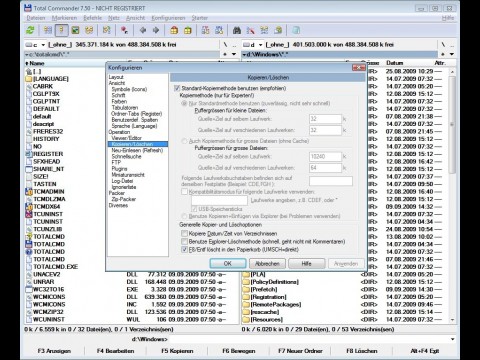
Task: Click right panel scrollbar down arrow
Action: (x=452, y=320)
